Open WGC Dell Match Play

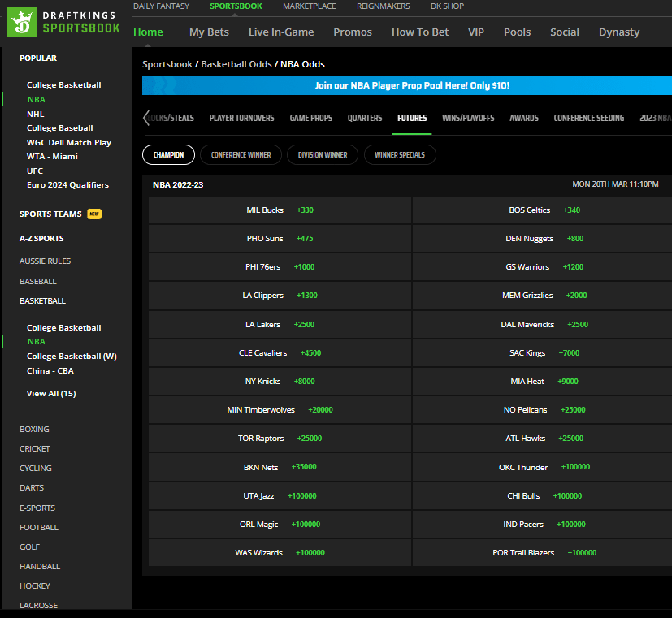tap(69, 143)
